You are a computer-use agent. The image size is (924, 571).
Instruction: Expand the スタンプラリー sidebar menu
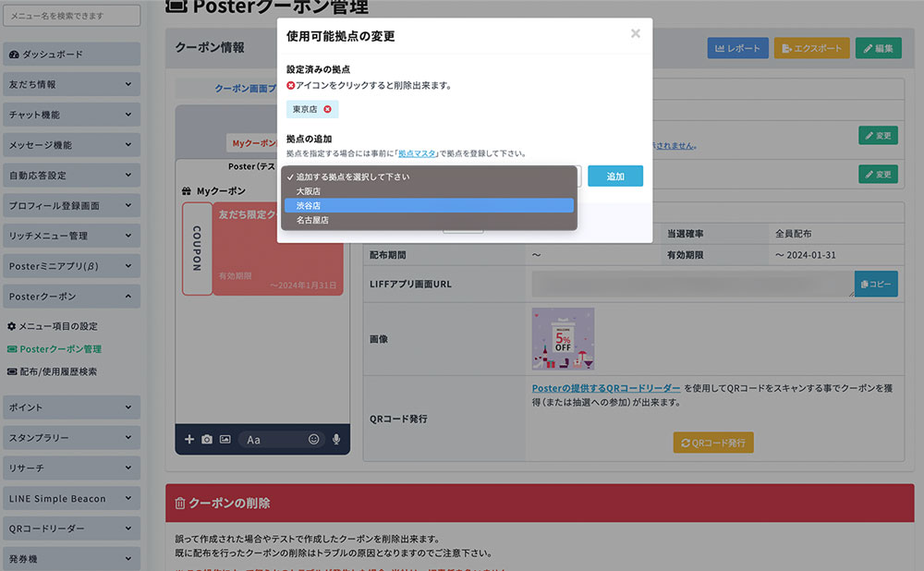click(71, 438)
